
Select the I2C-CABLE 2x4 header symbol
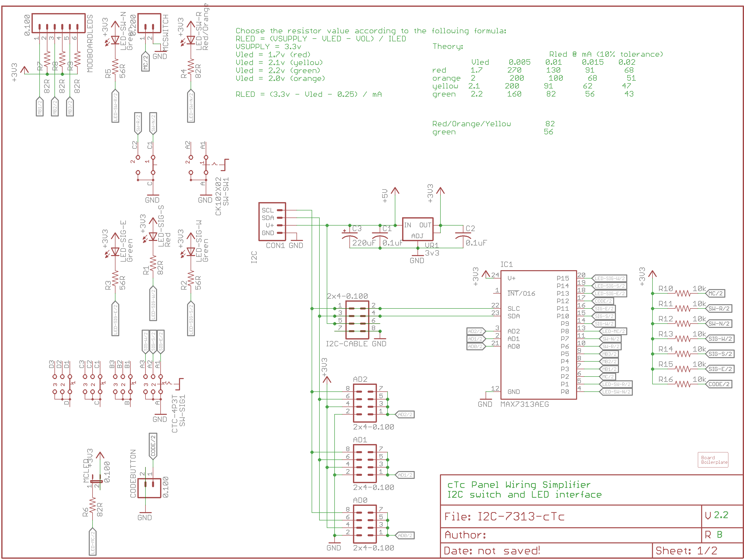357,320
